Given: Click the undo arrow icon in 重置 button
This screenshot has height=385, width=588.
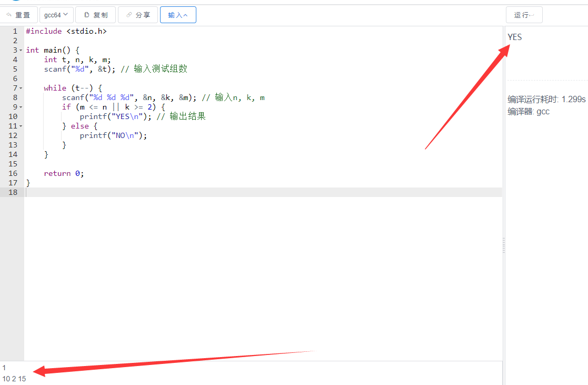Looking at the screenshot, I should (9, 15).
